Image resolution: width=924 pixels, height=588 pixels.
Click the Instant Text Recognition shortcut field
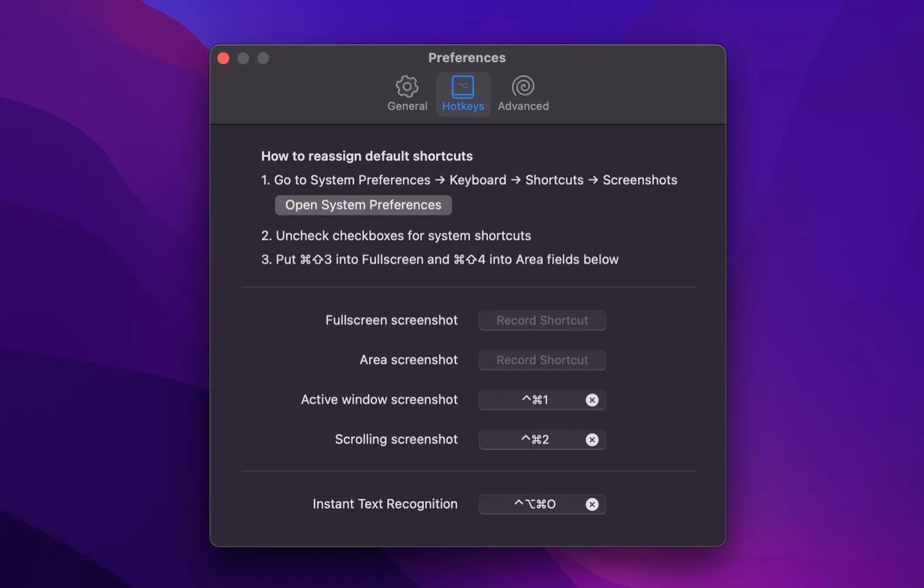[533, 504]
